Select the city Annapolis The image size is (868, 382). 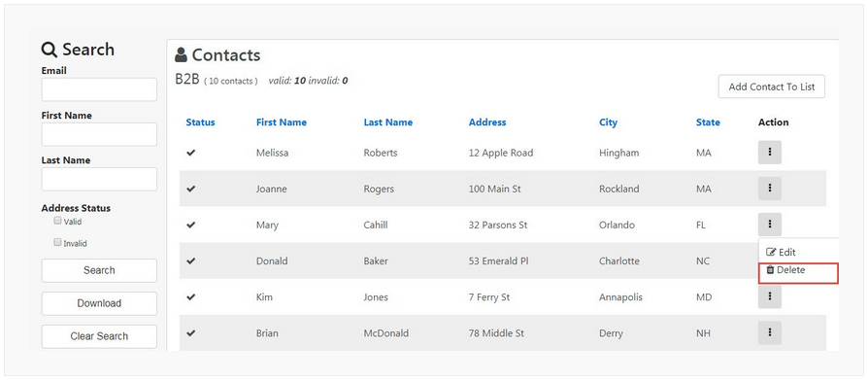point(620,297)
